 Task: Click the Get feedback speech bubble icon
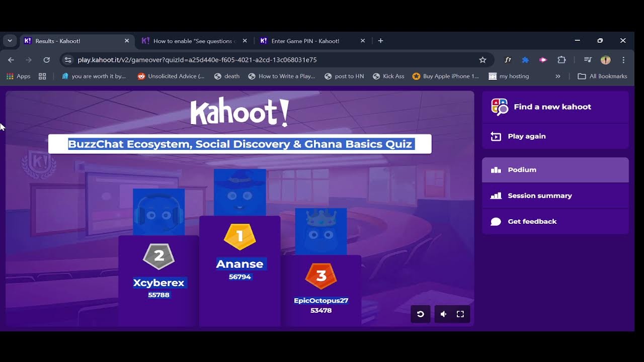coord(496,221)
